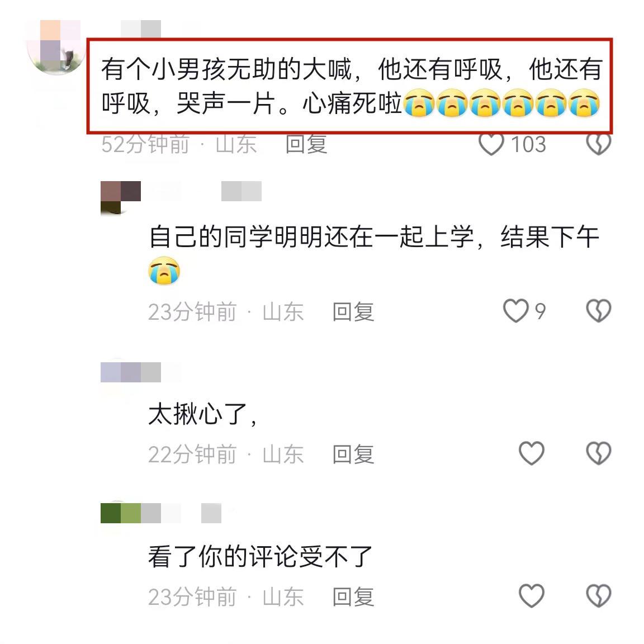Like the comment with 103 likes
This screenshot has height=644, width=644.
[x=491, y=144]
